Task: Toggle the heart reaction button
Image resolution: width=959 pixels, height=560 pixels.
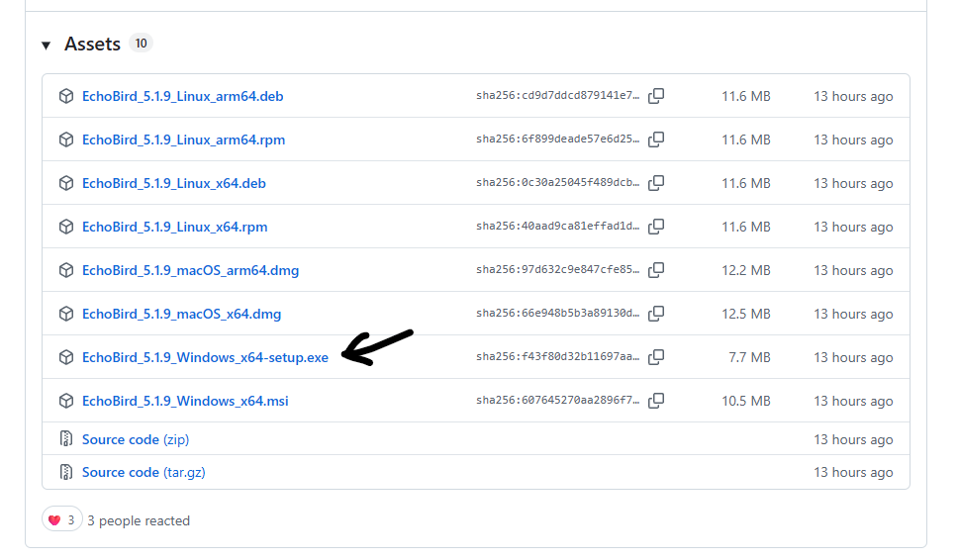Action: (x=61, y=519)
